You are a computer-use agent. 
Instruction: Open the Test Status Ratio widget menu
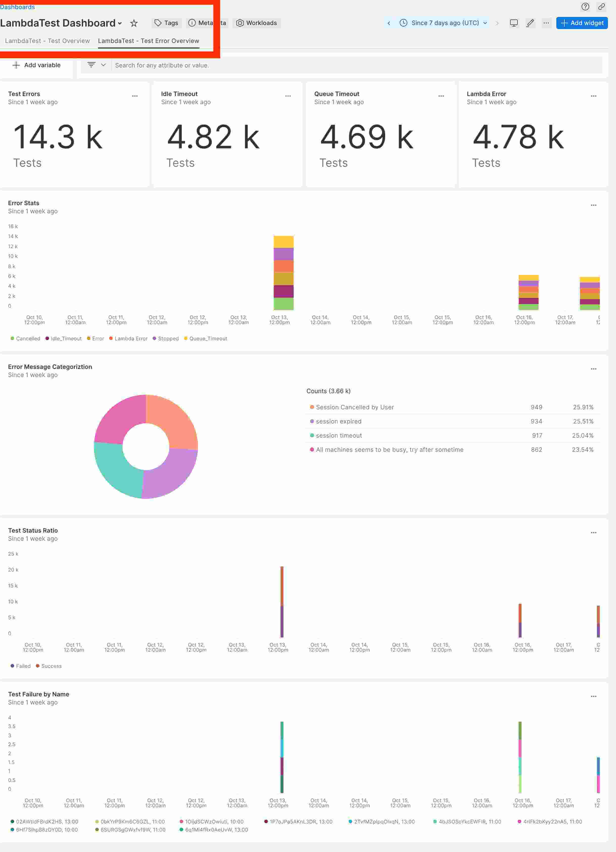tap(594, 533)
